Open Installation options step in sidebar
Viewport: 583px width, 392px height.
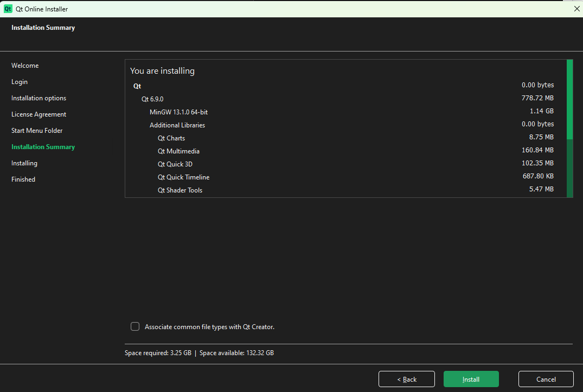pyautogui.click(x=39, y=98)
